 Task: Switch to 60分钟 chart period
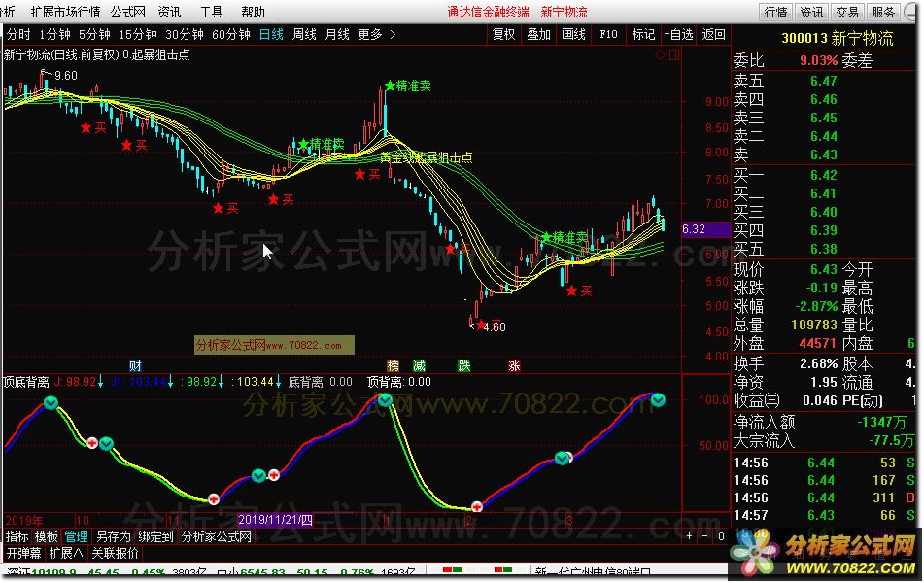231,35
